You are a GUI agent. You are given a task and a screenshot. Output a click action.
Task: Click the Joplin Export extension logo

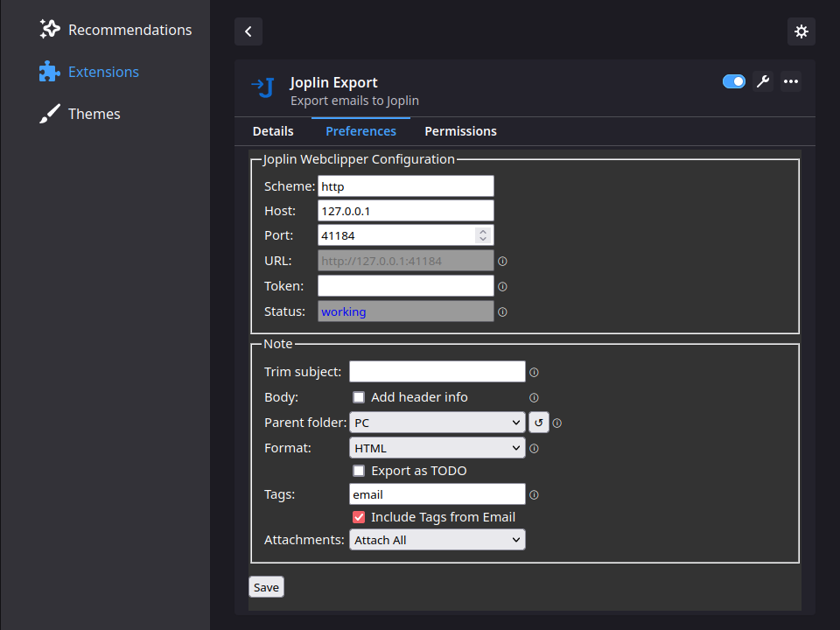[263, 87]
